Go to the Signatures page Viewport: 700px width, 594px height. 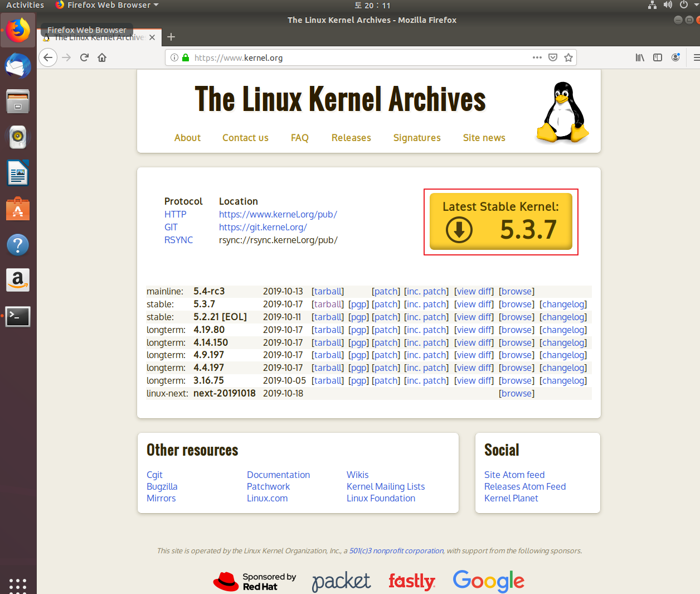tap(417, 138)
